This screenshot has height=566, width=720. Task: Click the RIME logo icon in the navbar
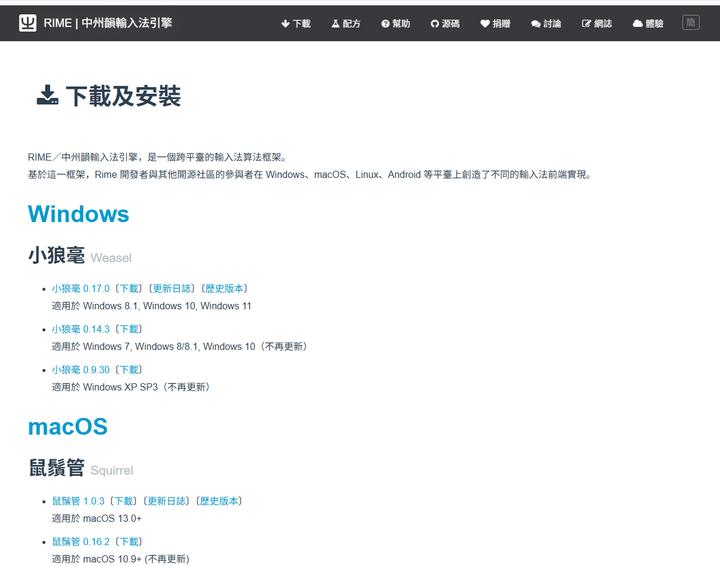[28, 22]
